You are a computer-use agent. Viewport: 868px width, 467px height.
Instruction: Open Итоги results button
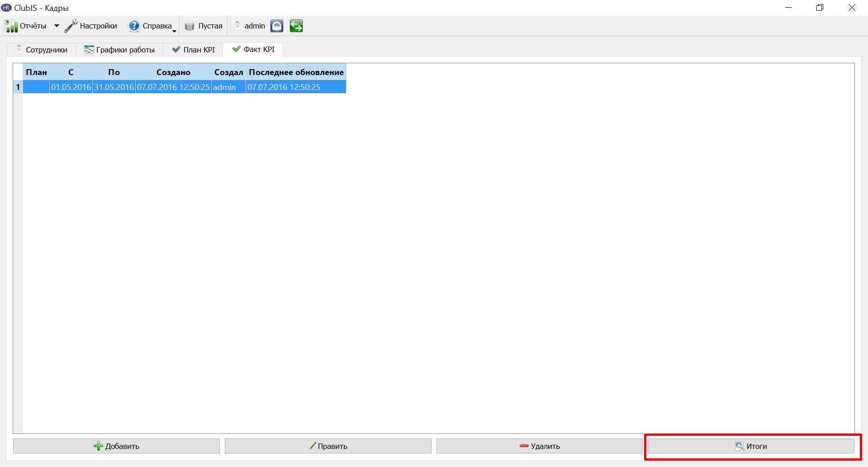(751, 446)
